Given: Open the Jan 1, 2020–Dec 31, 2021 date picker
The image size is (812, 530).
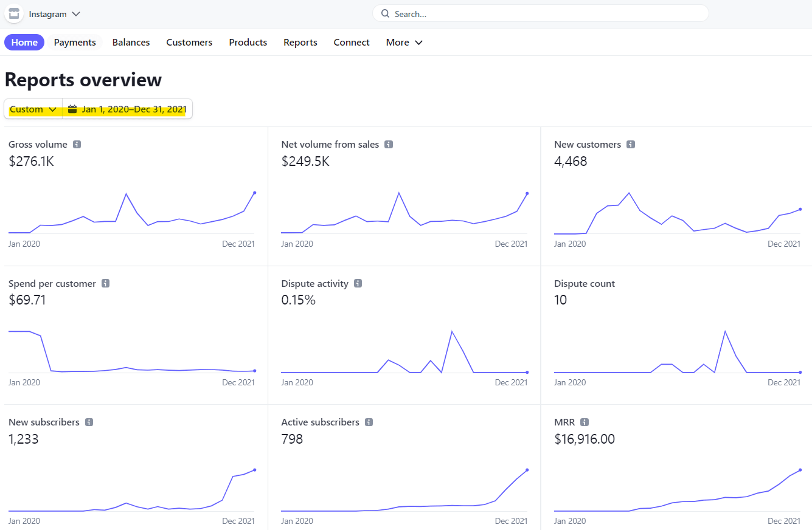Looking at the screenshot, I should click(x=133, y=109).
